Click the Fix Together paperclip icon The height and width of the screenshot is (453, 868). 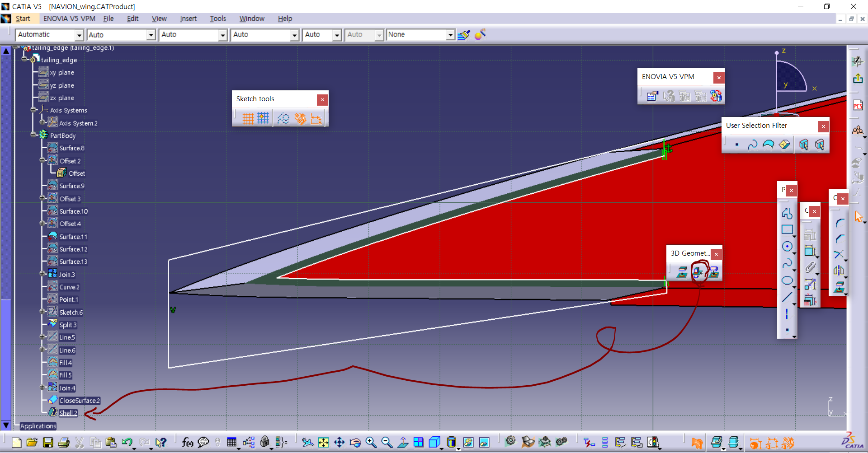coord(810,267)
